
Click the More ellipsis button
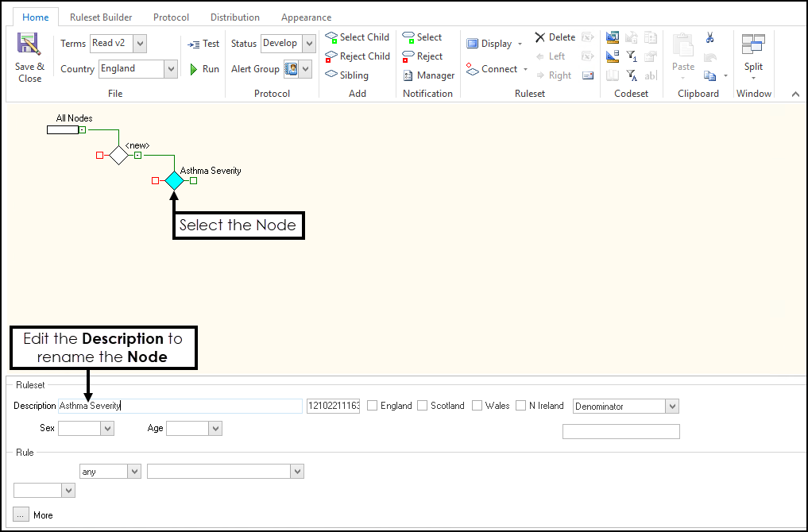(21, 515)
